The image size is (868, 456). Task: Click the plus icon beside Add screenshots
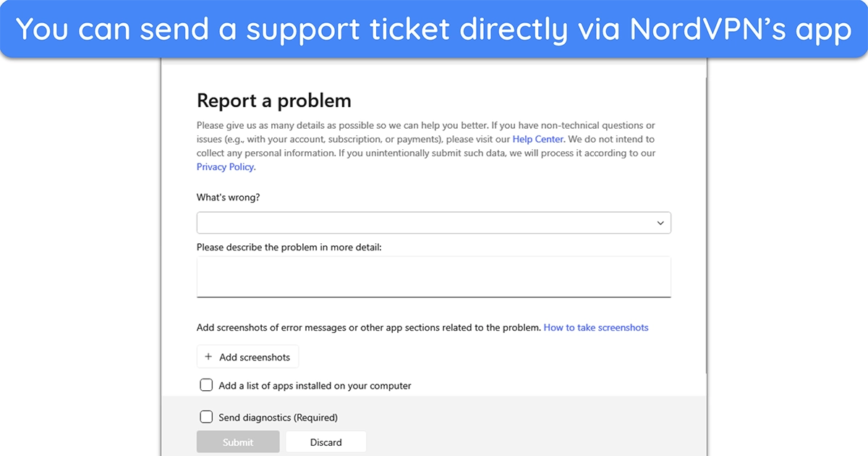(208, 357)
